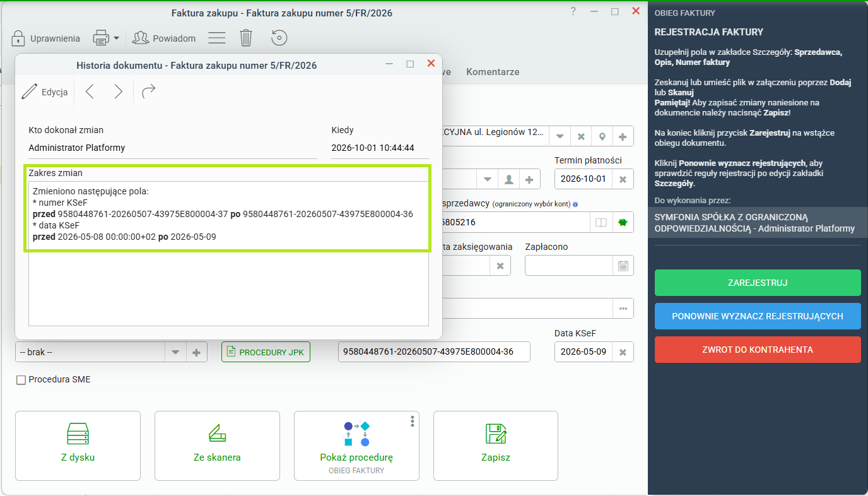Screen dimensions: 868x496
Task: Click the Ze skanera tile
Action: click(217, 446)
